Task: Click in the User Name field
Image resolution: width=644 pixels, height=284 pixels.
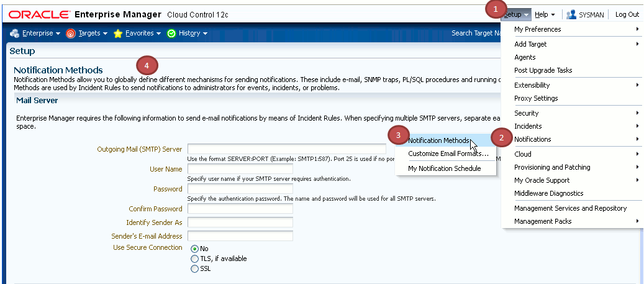Action: tap(240, 169)
